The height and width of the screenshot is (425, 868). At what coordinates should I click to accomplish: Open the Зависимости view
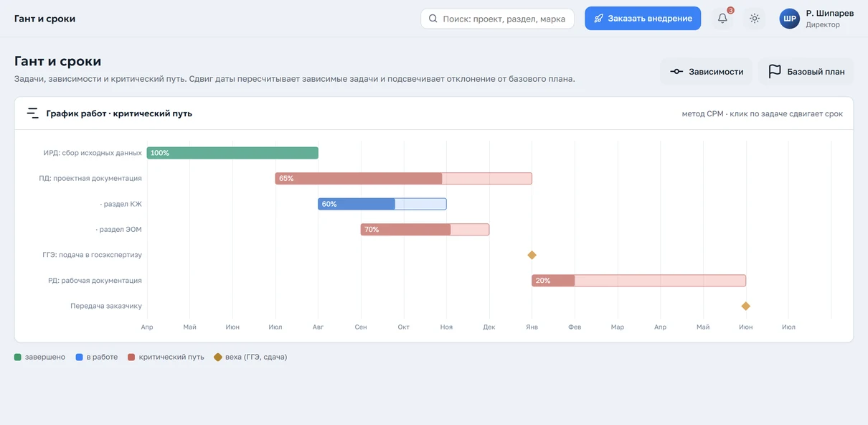tap(706, 72)
